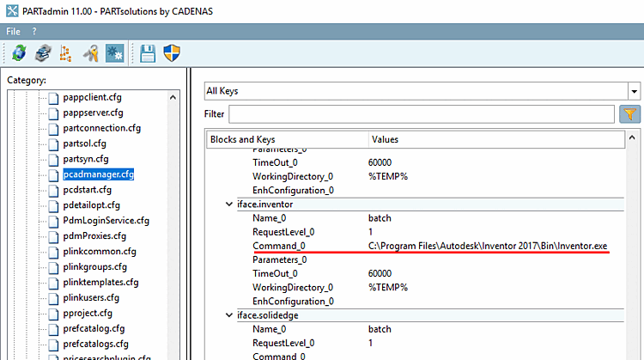Click the file icon beside pcadmanager.cfg
Image resolution: width=644 pixels, height=360 pixels.
pos(53,175)
